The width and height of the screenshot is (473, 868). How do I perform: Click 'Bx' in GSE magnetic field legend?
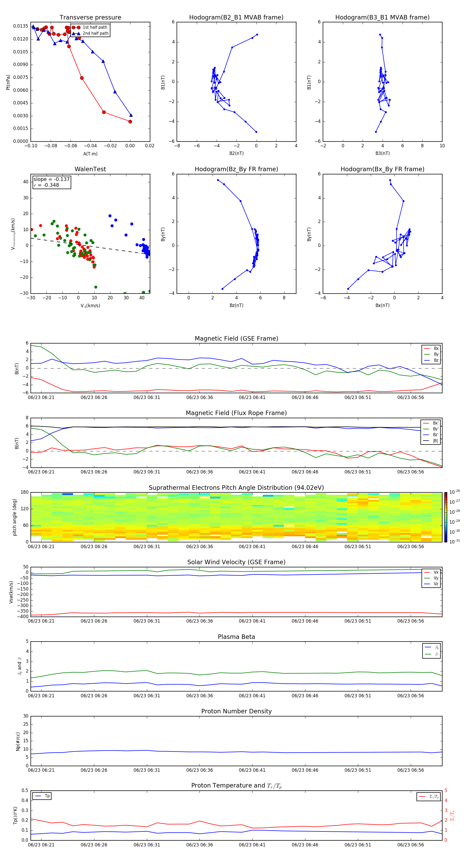[x=431, y=349]
